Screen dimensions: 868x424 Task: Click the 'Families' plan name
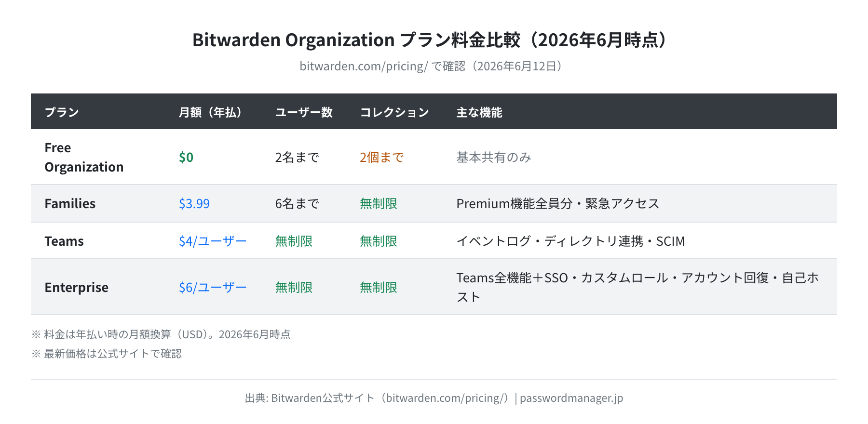pos(70,203)
